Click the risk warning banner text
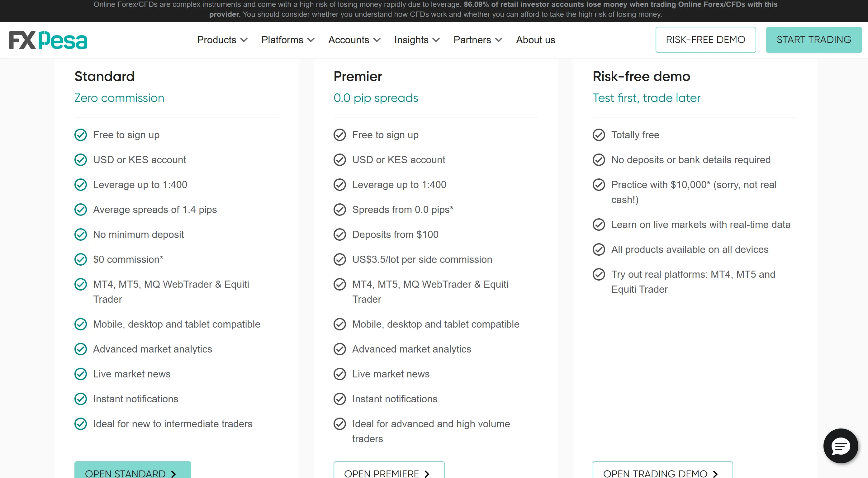Image resolution: width=868 pixels, height=478 pixels. pos(435,9)
